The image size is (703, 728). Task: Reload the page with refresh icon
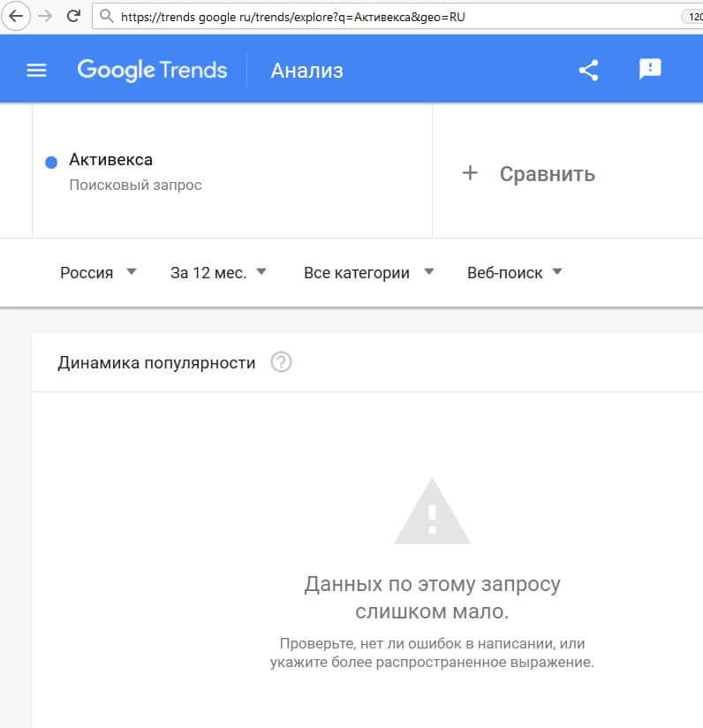[x=73, y=16]
